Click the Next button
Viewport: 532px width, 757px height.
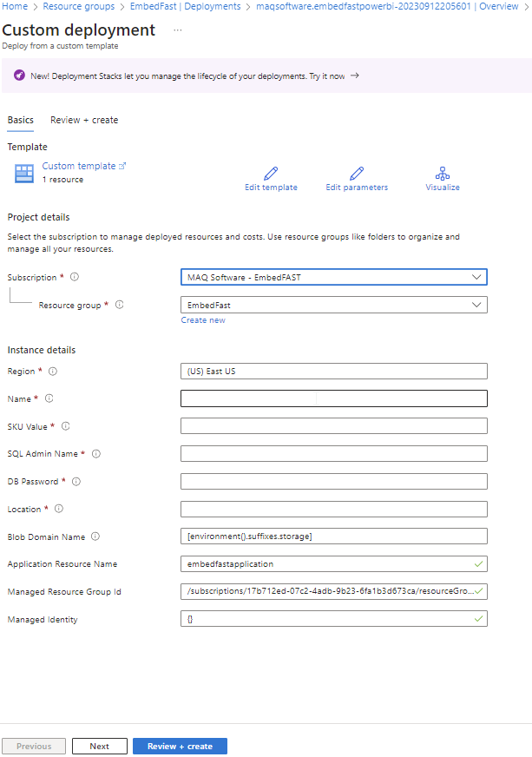(x=100, y=747)
